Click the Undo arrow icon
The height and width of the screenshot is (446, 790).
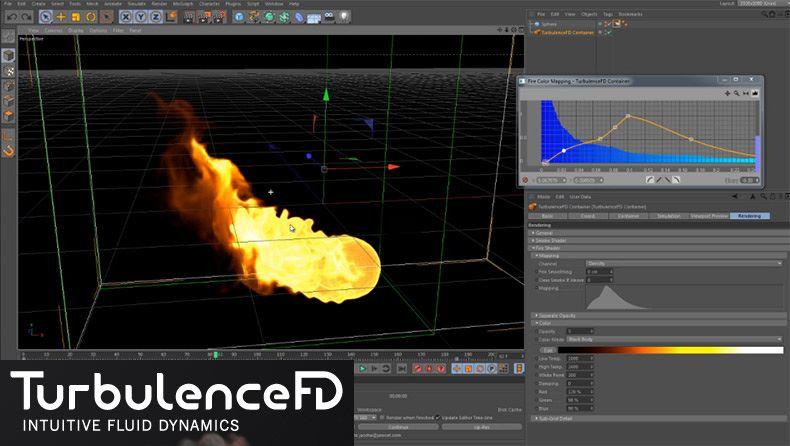point(13,17)
